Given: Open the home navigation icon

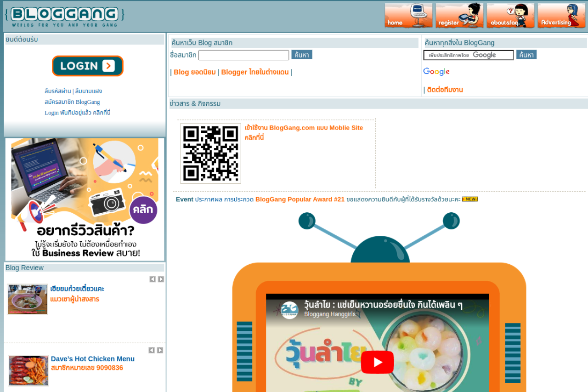Looking at the screenshot, I should pyautogui.click(x=408, y=16).
